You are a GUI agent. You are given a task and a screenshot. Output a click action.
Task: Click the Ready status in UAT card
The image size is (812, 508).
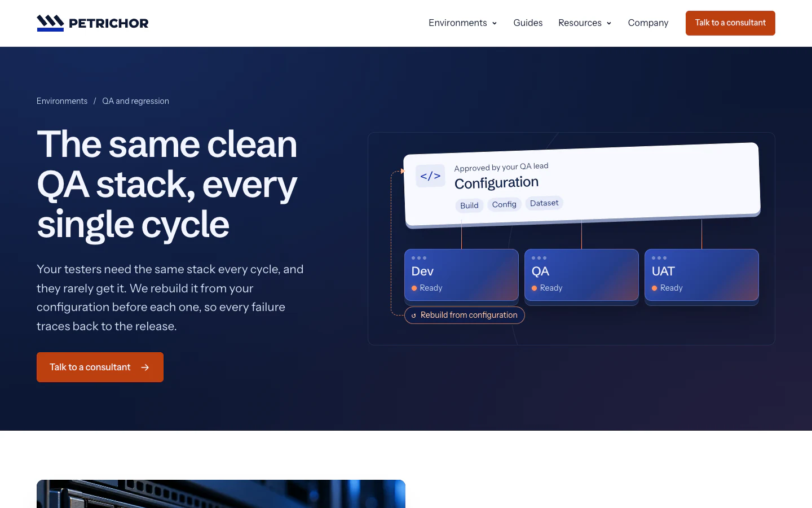[671, 288]
